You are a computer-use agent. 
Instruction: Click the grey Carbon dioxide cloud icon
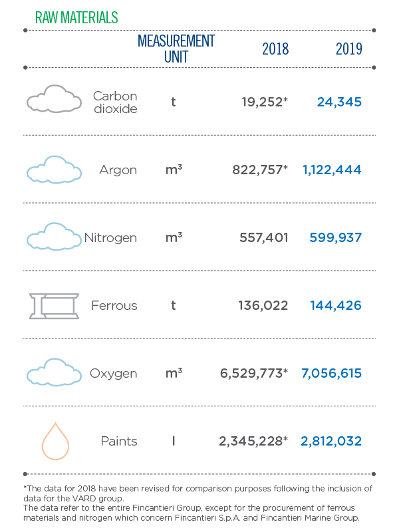point(55,98)
